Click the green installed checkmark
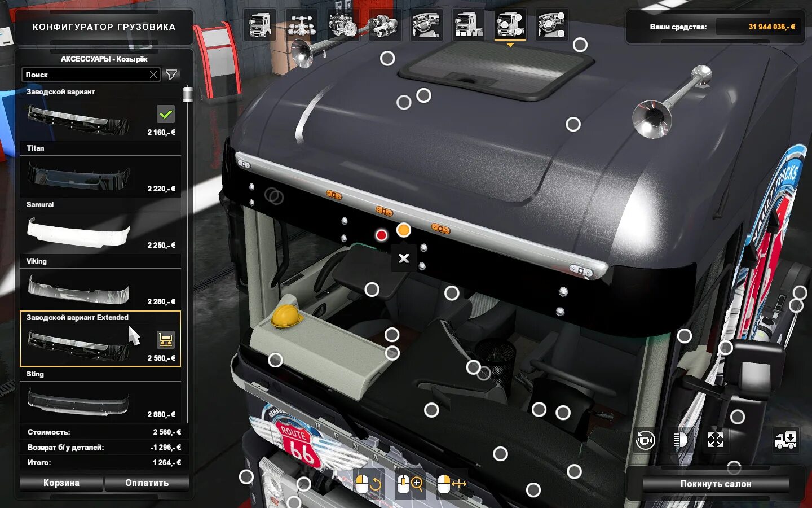Image resolution: width=812 pixels, height=508 pixels. click(x=166, y=114)
